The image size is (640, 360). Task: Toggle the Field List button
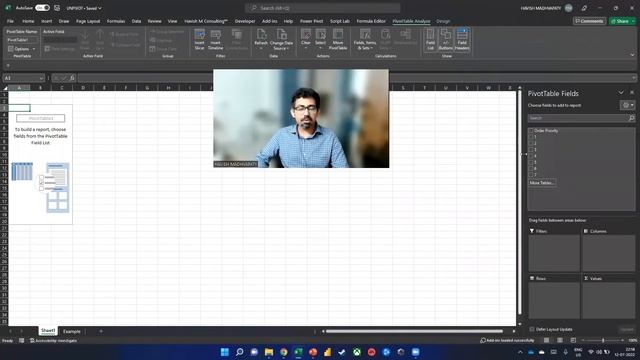click(430, 39)
